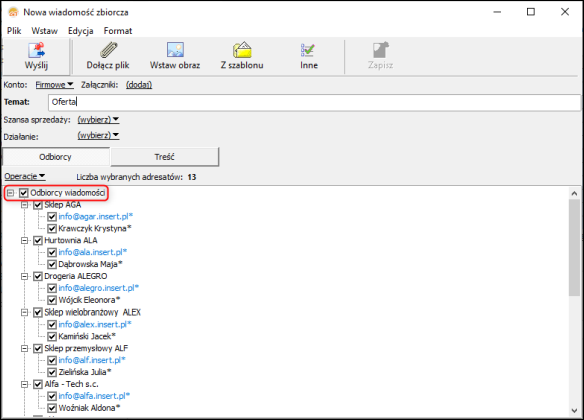Attach a file using the Dołącz plik paperclip
The width and height of the screenshot is (584, 420).
point(108,50)
